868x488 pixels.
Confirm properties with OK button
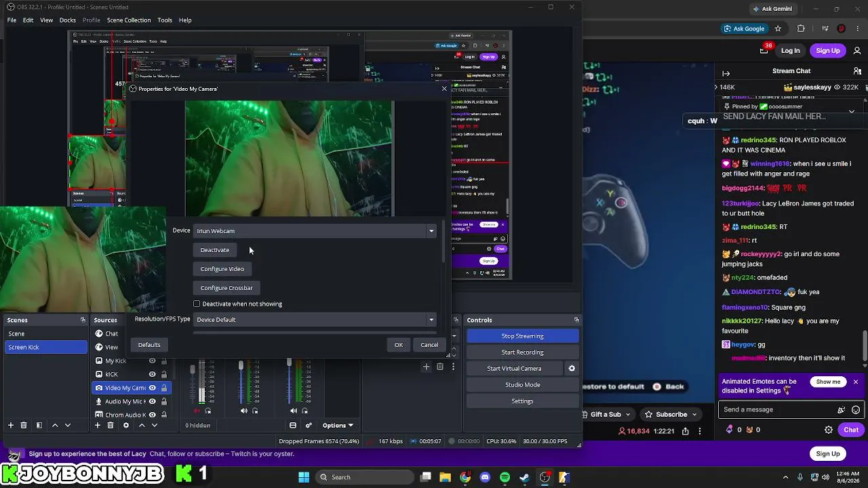[399, 345]
